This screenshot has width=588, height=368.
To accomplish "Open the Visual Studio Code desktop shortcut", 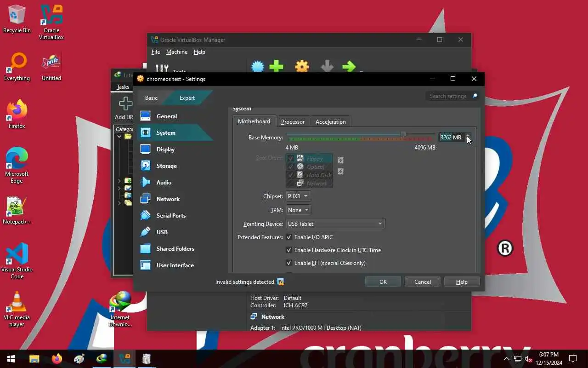I will (x=17, y=261).
